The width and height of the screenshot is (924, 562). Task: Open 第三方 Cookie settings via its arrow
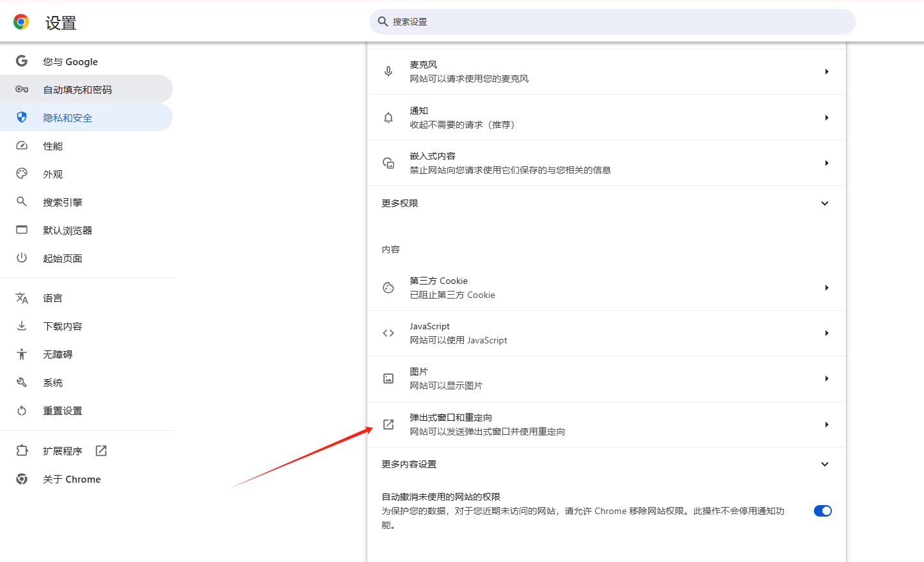(x=827, y=288)
